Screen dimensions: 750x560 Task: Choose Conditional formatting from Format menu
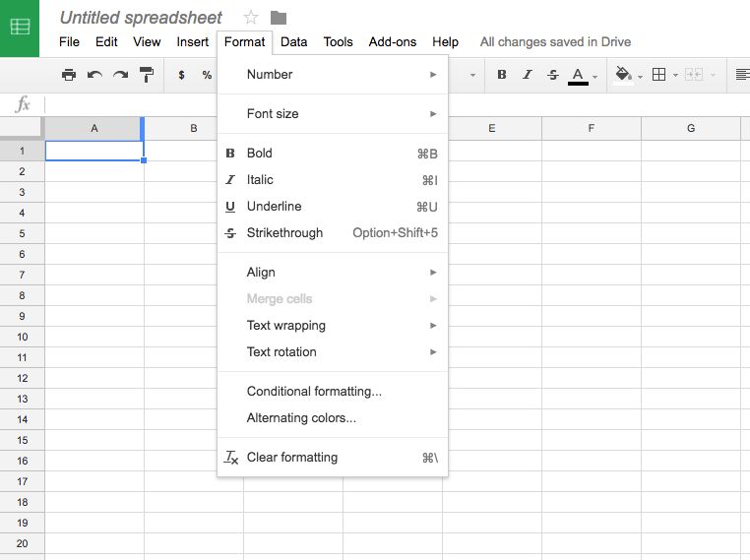tap(314, 392)
